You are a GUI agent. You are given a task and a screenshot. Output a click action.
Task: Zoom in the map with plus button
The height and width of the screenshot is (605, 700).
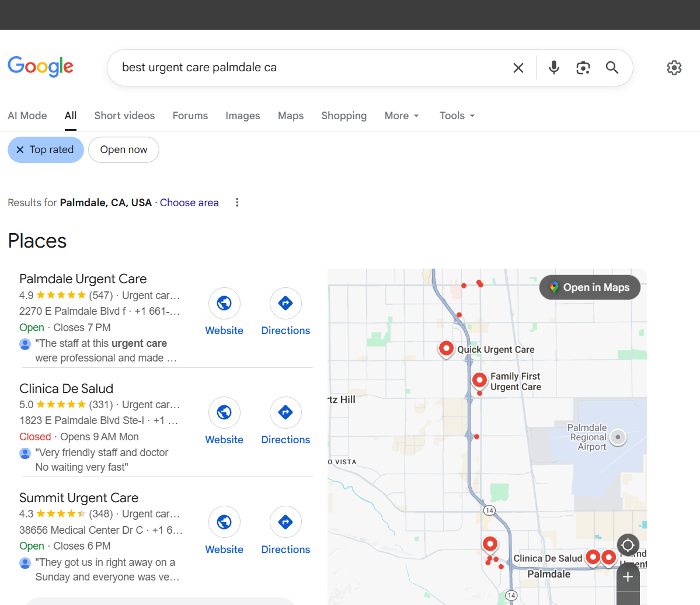(x=628, y=577)
